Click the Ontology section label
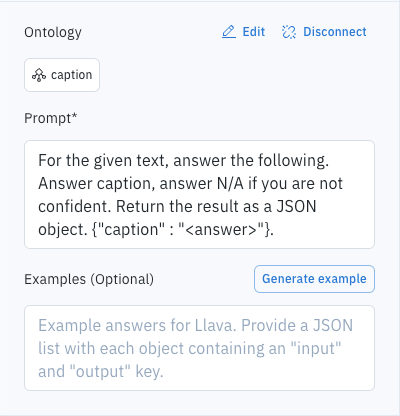Screen dimensions: 400x416 pyautogui.click(x=53, y=33)
